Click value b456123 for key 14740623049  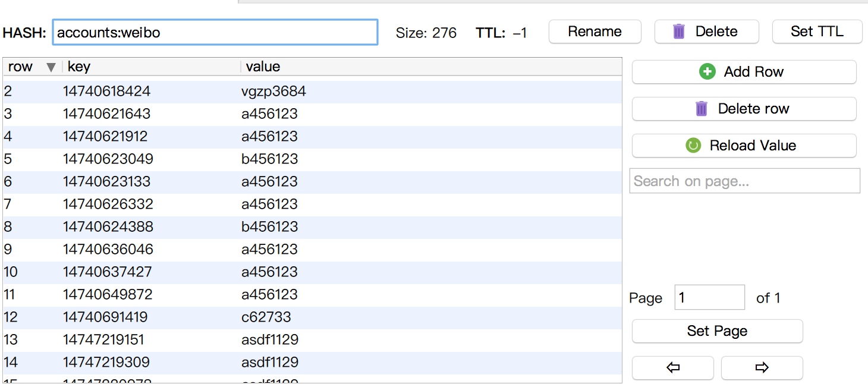point(269,159)
